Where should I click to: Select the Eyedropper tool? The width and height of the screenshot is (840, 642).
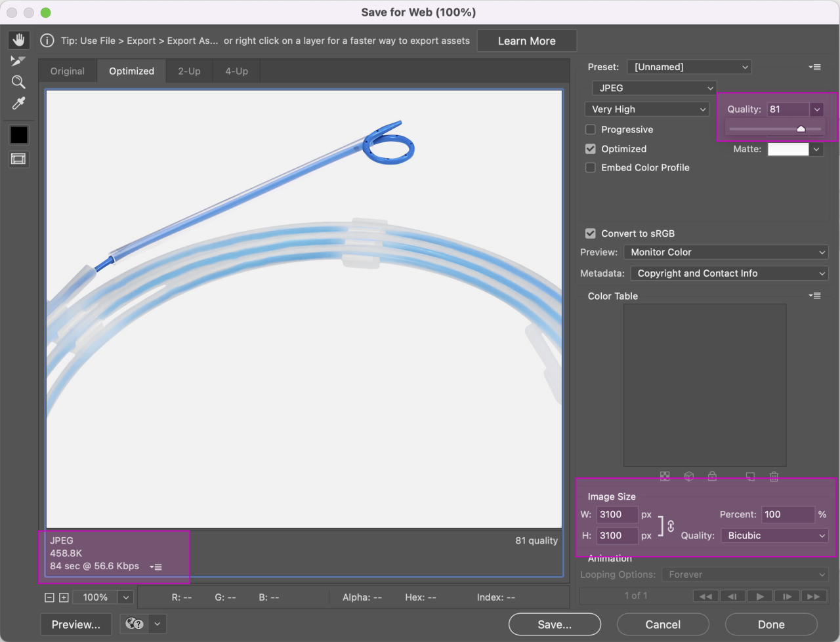[18, 103]
